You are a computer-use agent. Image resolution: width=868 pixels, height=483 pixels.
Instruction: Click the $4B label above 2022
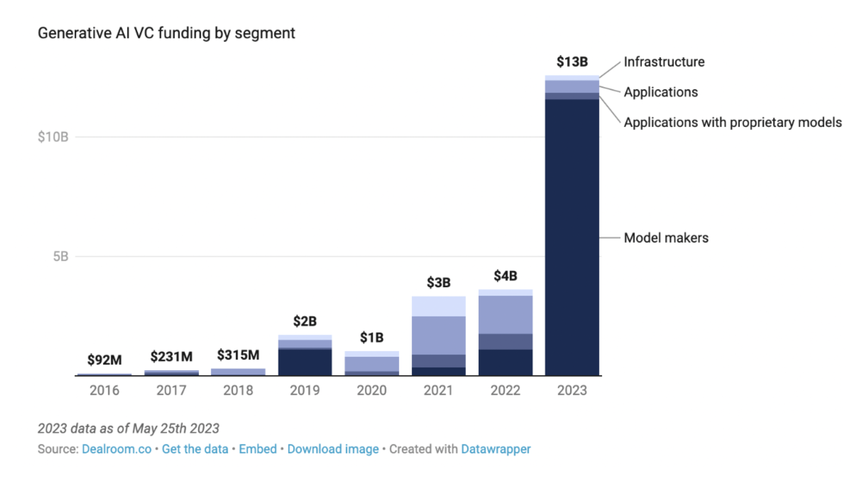click(x=505, y=276)
